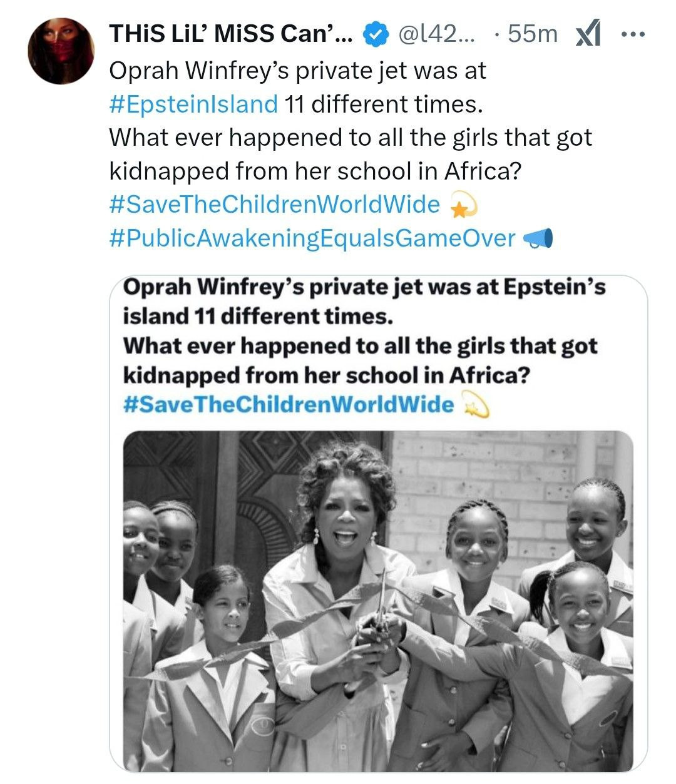Screen dimensions: 676x784
Task: Click the tweet line "kidnapped from her school in Africa?"
Action: point(315,171)
